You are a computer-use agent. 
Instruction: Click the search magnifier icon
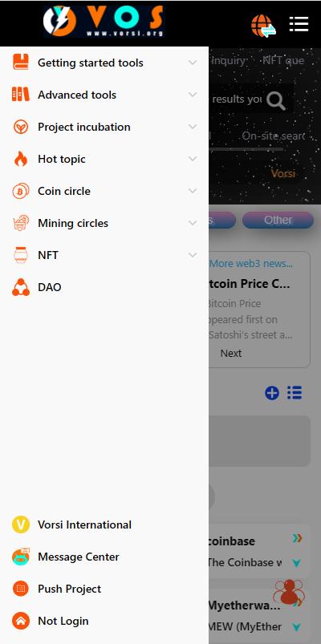(276, 100)
